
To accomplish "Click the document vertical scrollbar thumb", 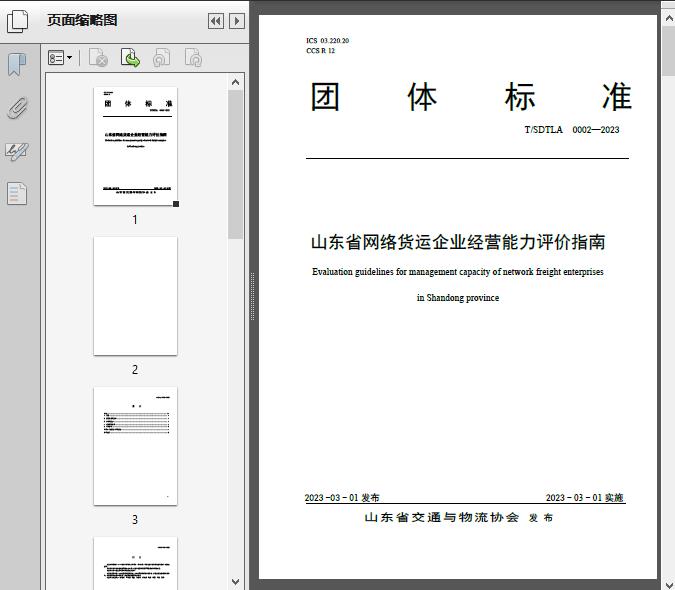I will pos(669,51).
